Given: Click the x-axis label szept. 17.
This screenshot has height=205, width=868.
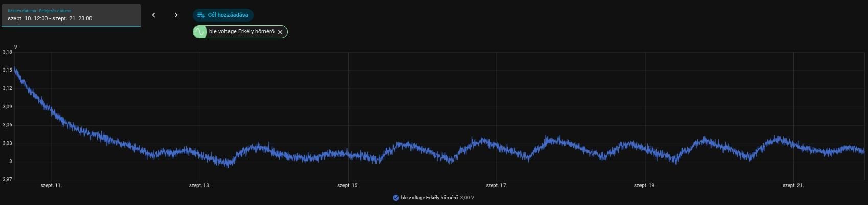Looking at the screenshot, I should [496, 186].
